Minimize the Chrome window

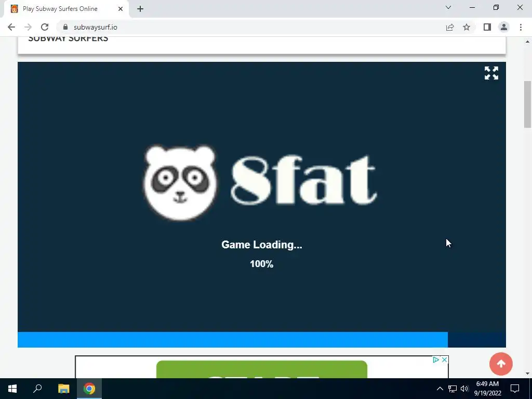[472, 7]
